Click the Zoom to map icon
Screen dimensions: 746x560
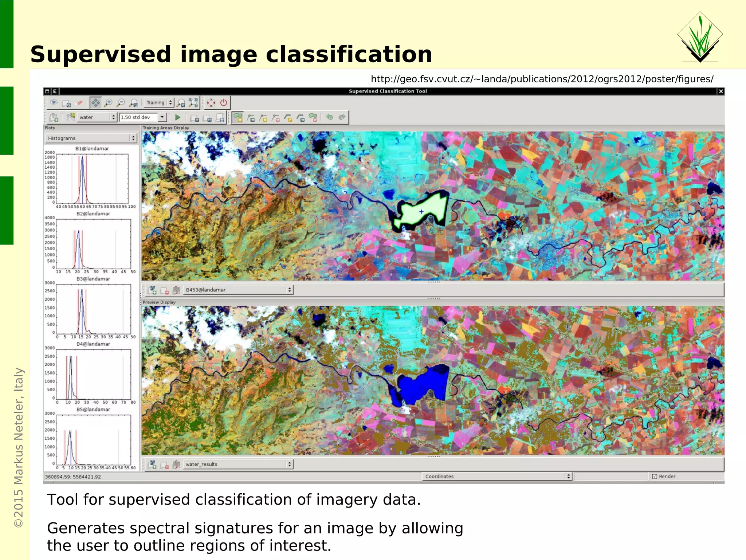tap(134, 103)
